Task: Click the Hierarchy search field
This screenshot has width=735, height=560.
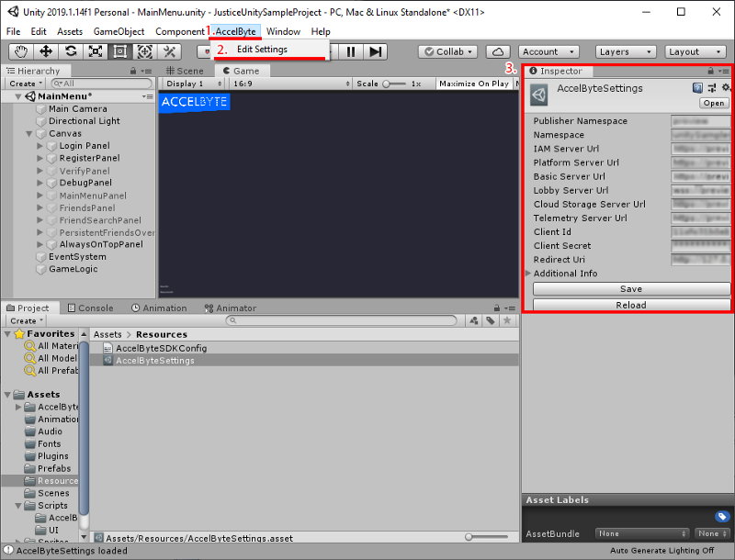Action: click(x=102, y=84)
